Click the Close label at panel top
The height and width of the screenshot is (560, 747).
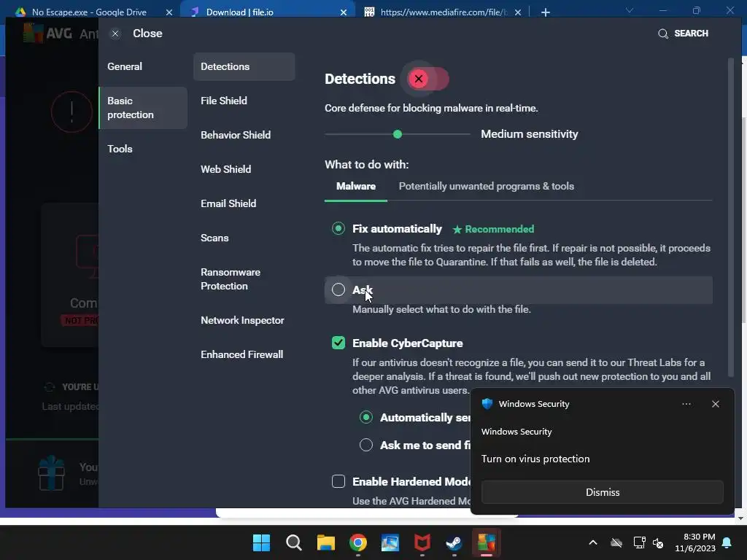coord(147,34)
